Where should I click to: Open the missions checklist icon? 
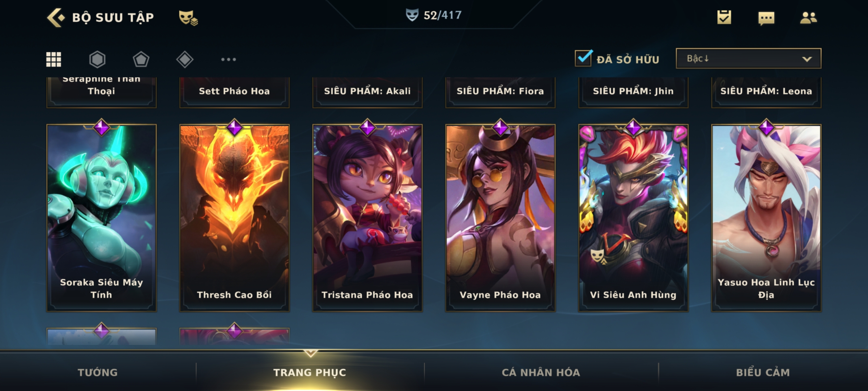coord(724,17)
